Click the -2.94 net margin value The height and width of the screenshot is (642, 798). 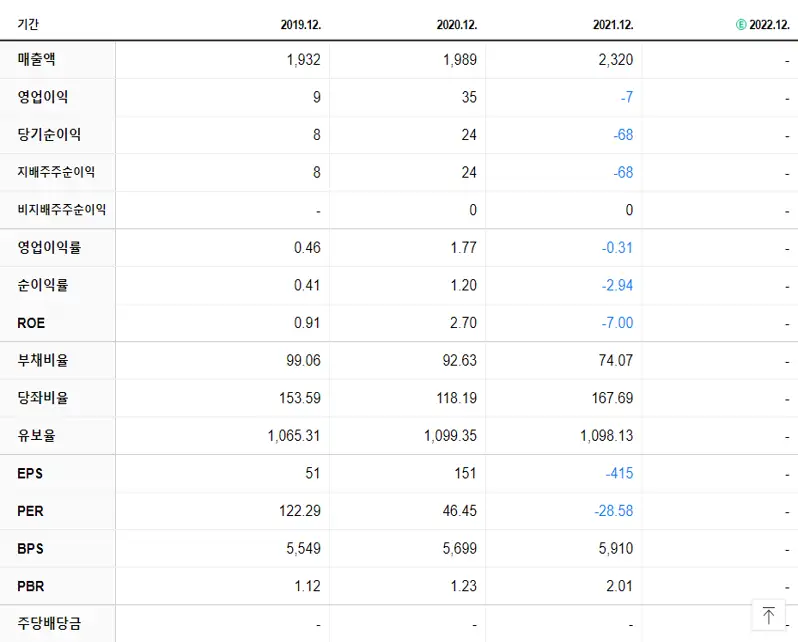click(617, 286)
